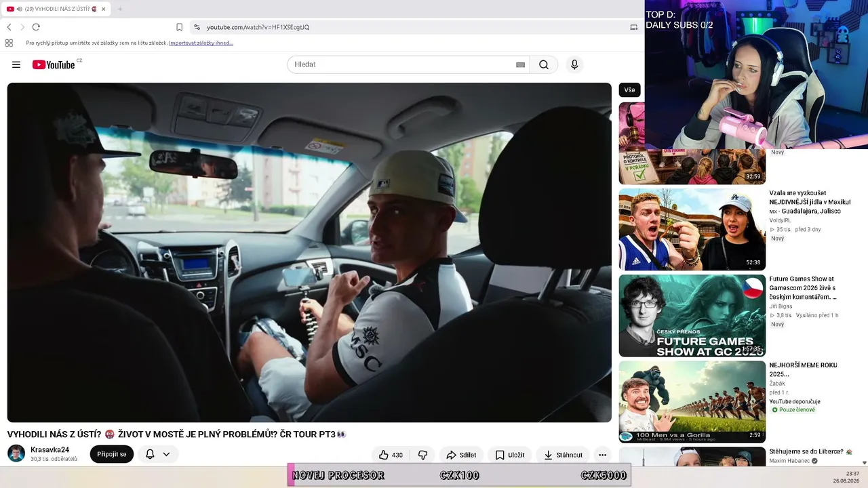Save the video with 'Uložit'
Screen dimensions: 868x488
click(x=510, y=455)
